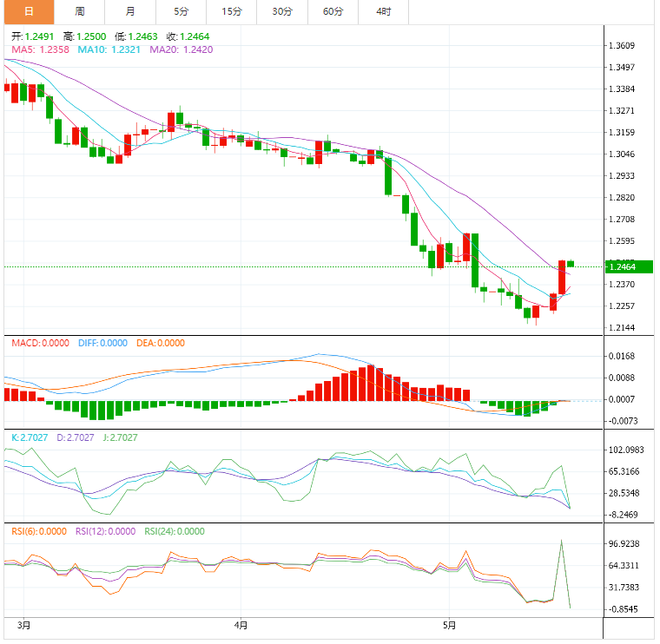Click the 低: 1.2463 low price
This screenshot has height=644, width=660.
(136, 36)
